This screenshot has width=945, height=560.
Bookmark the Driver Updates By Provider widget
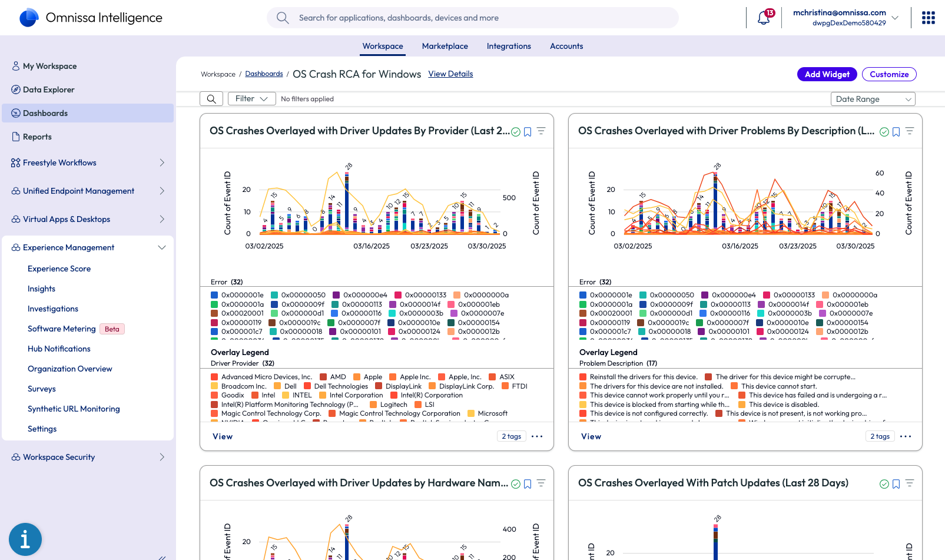(x=528, y=132)
